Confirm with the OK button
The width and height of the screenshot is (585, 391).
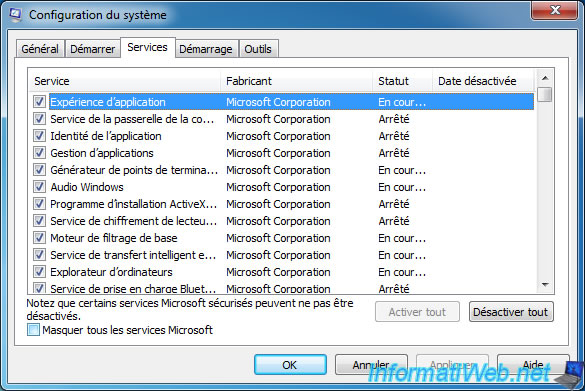[290, 365]
